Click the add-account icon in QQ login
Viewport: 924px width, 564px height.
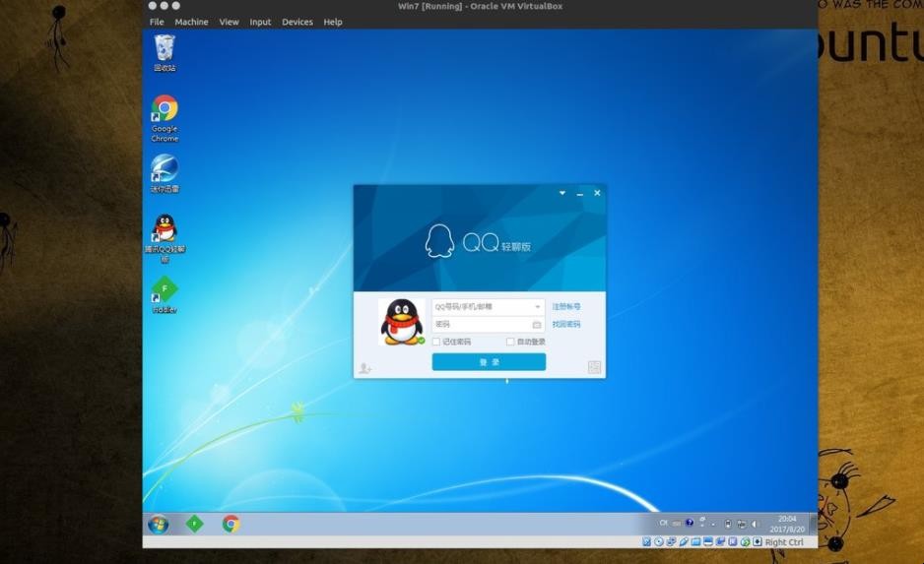[364, 368]
